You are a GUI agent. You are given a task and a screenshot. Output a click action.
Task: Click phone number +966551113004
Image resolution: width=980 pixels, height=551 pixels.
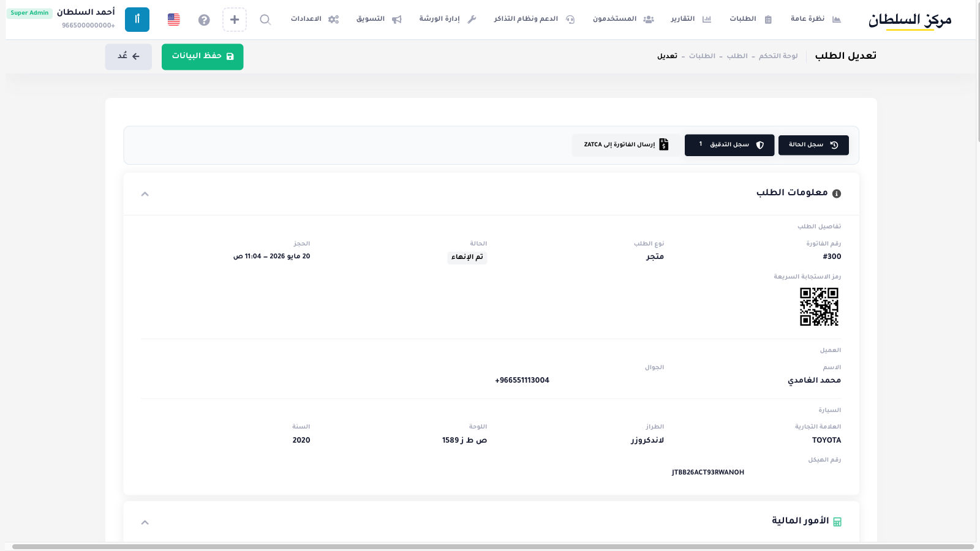[522, 381]
